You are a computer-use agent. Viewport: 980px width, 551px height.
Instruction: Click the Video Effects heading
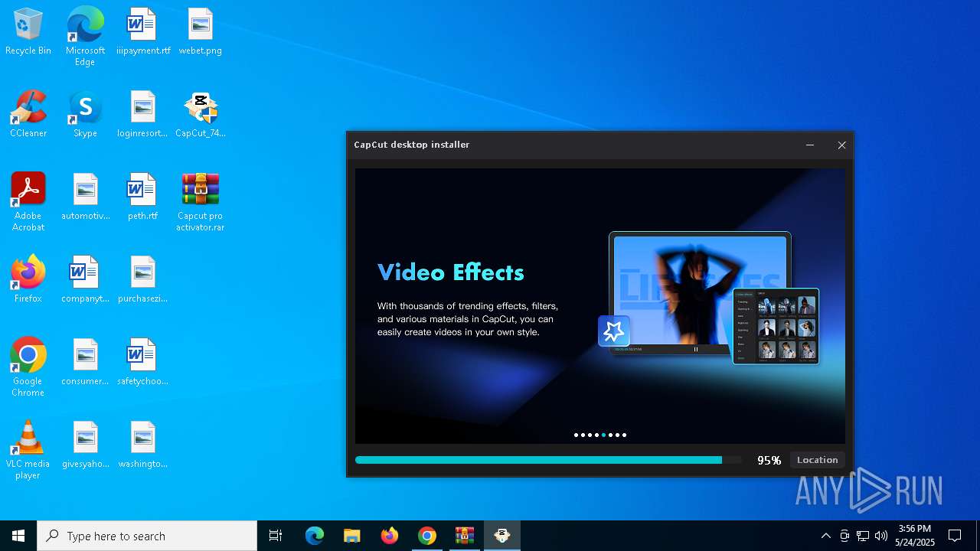click(450, 272)
